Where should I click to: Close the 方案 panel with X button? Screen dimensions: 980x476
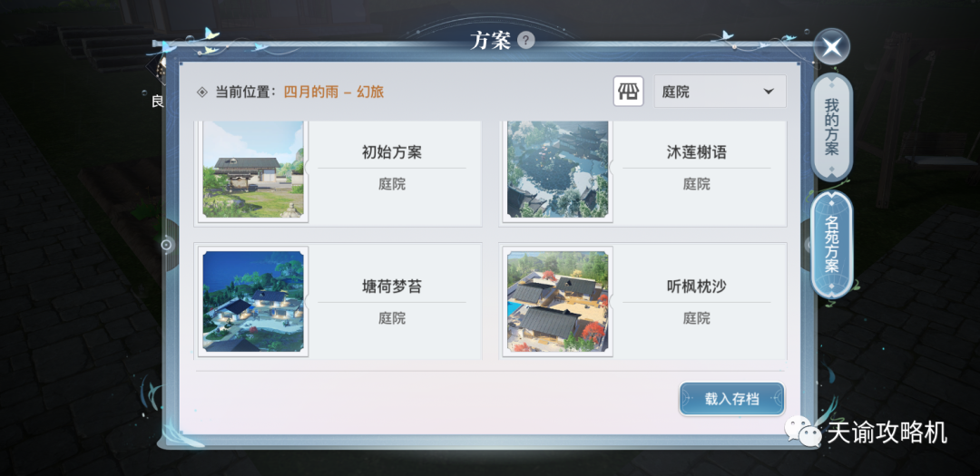(x=831, y=46)
